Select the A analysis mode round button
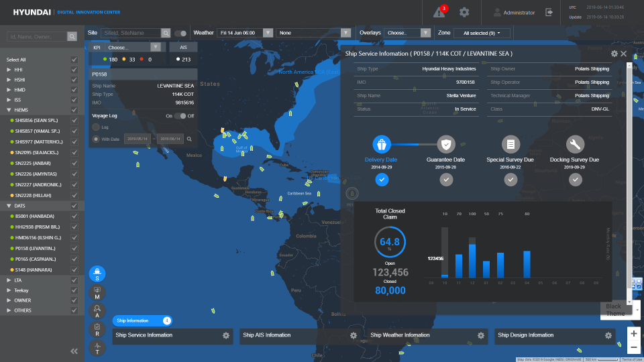644x362 pixels. (x=97, y=310)
